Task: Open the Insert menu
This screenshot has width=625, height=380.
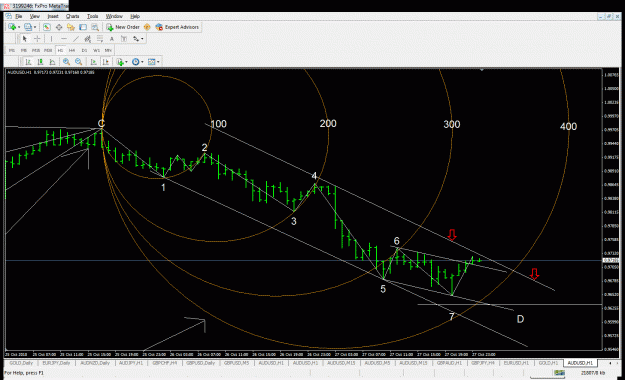Action: coord(53,16)
